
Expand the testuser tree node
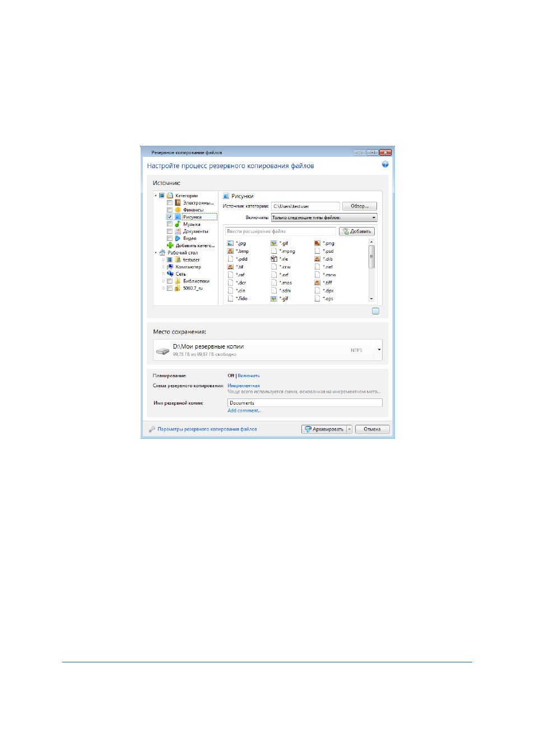pos(164,259)
